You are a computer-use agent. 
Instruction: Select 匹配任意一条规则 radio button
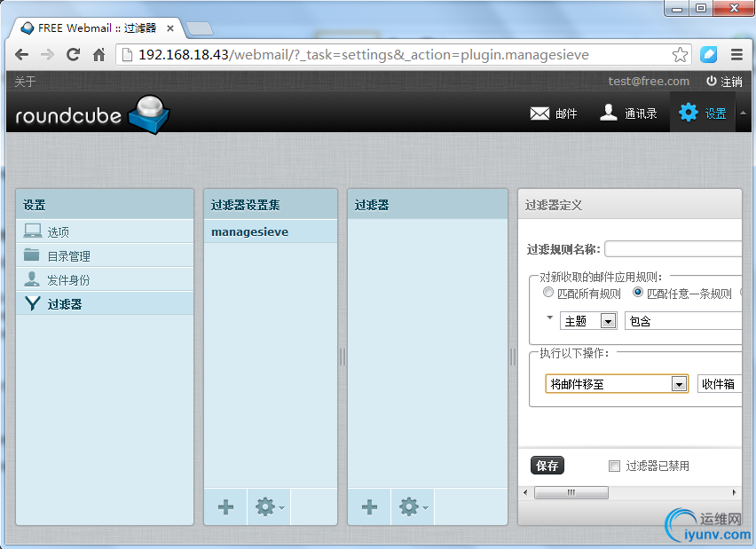[x=638, y=292]
